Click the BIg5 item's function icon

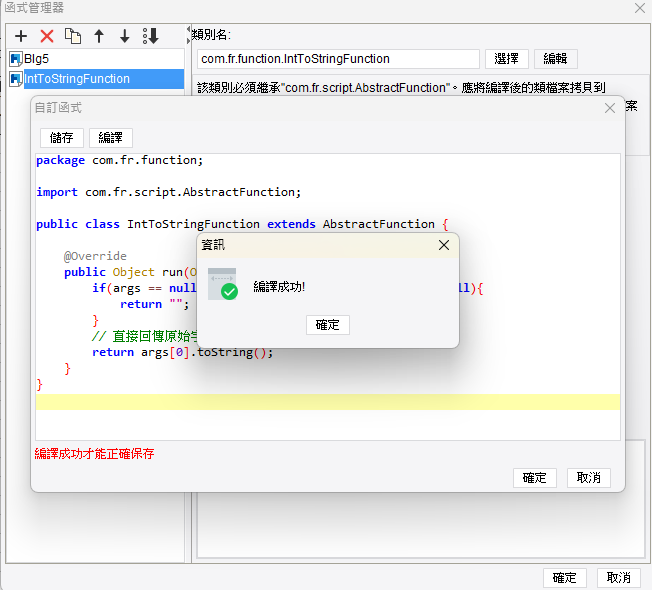point(16,59)
